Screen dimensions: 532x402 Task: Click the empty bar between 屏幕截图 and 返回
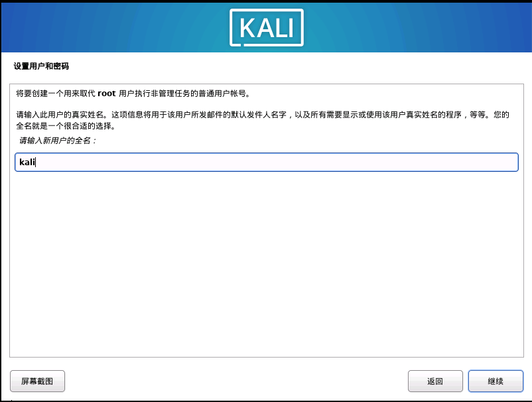pyautogui.click(x=236, y=381)
